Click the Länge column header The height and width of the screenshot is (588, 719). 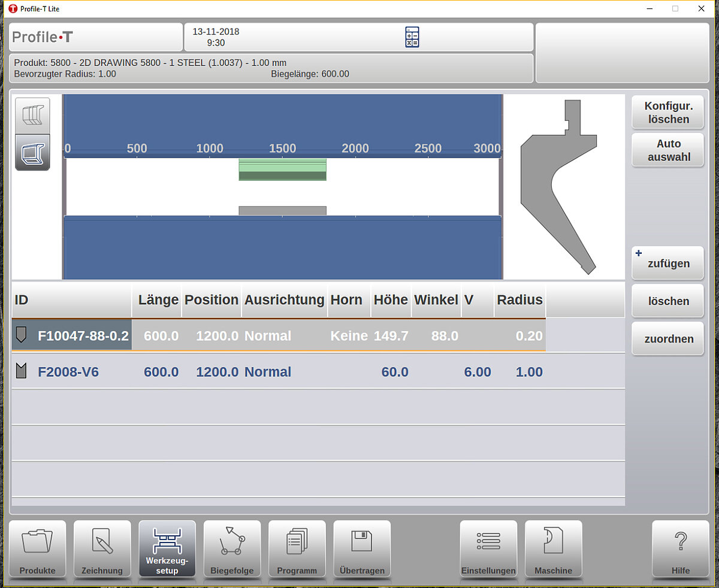point(158,300)
